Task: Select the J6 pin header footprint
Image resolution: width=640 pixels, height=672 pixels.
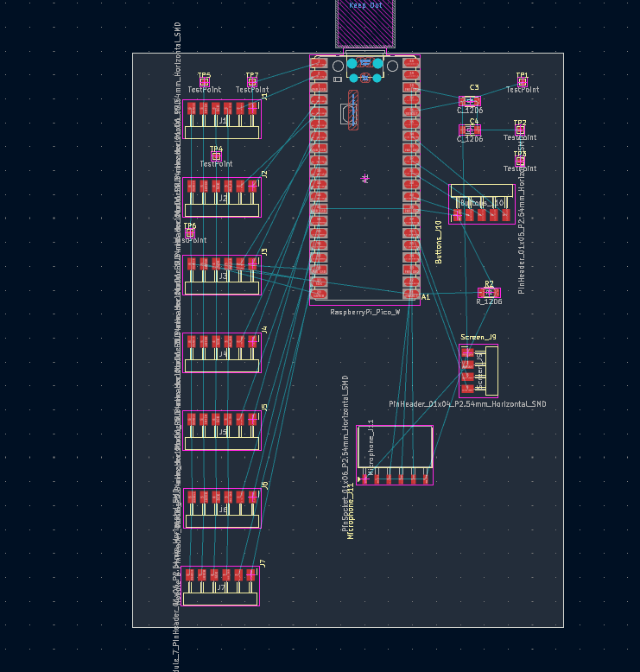Action: pyautogui.click(x=222, y=508)
